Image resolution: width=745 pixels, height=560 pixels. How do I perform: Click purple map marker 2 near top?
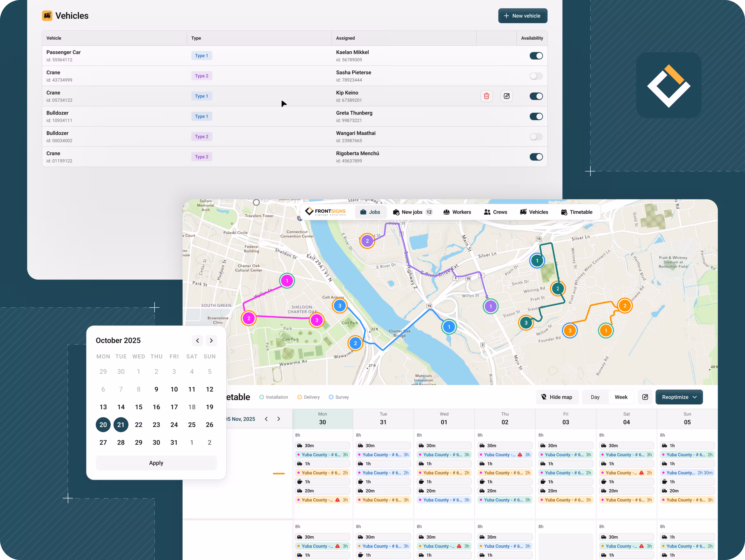(x=367, y=241)
